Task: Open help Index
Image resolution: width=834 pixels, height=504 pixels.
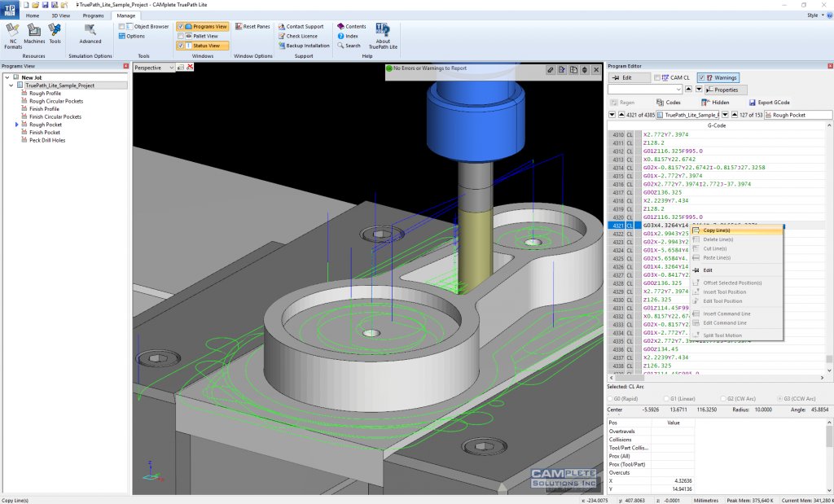Action: [x=348, y=36]
